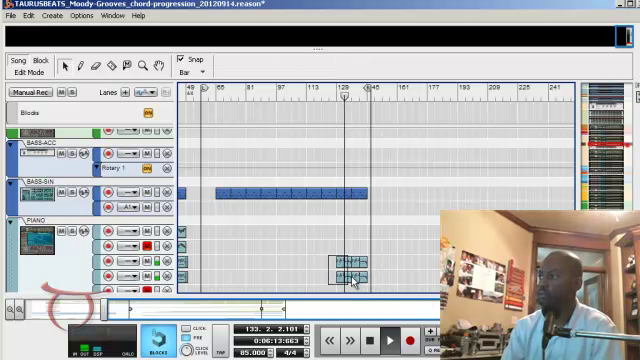The image size is (640, 360).
Task: Click the TAP tempo button
Action: pos(220,342)
